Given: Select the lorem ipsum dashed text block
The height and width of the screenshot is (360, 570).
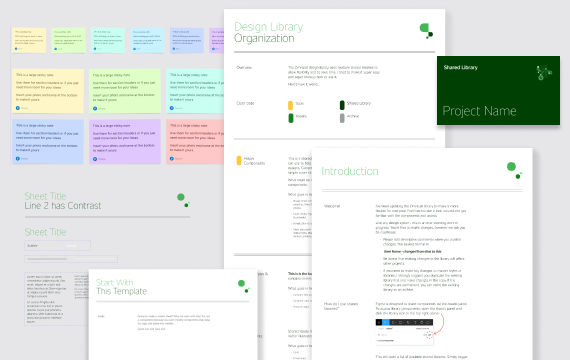Looking at the screenshot, I should coord(56,299).
